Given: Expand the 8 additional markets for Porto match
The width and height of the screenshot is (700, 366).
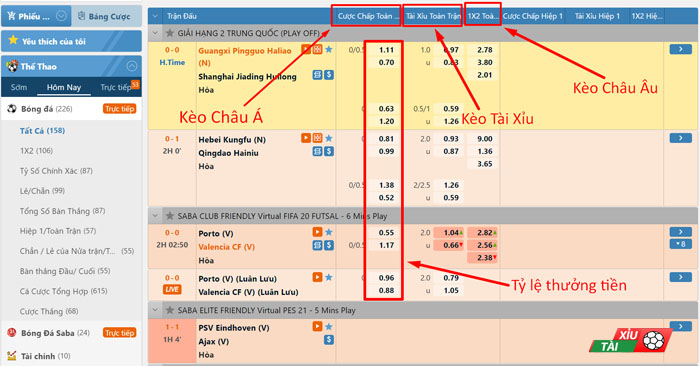Looking at the screenshot, I should pos(680,244).
